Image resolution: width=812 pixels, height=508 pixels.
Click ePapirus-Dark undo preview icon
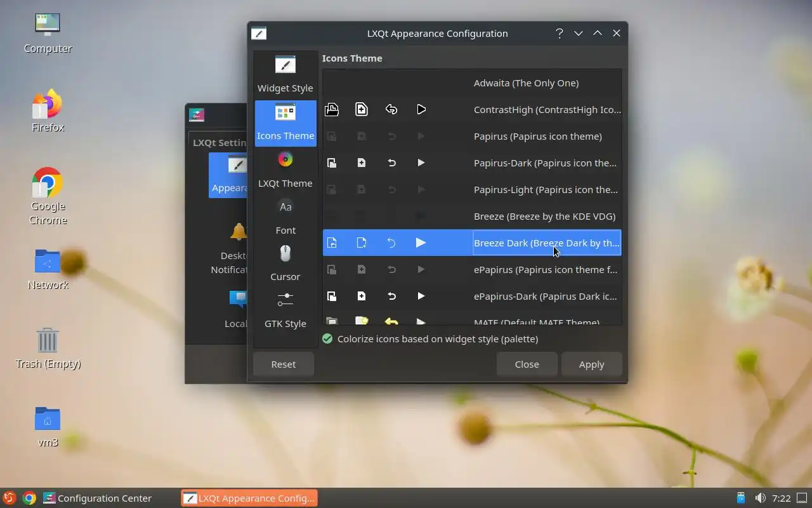(x=391, y=296)
